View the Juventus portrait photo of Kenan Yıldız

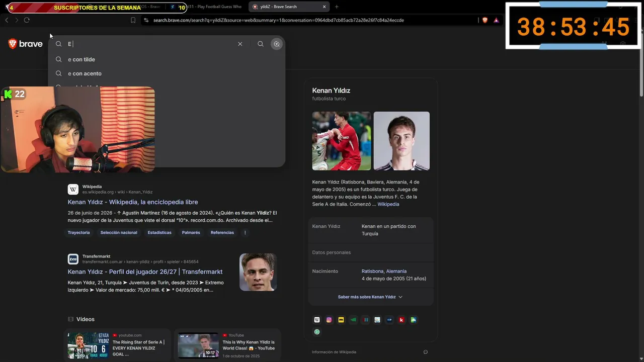pyautogui.click(x=401, y=141)
